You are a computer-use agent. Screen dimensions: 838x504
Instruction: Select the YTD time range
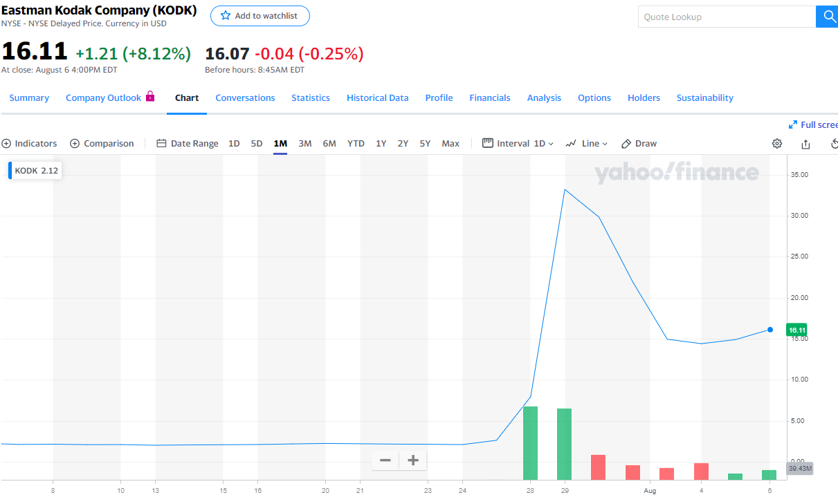pos(356,144)
